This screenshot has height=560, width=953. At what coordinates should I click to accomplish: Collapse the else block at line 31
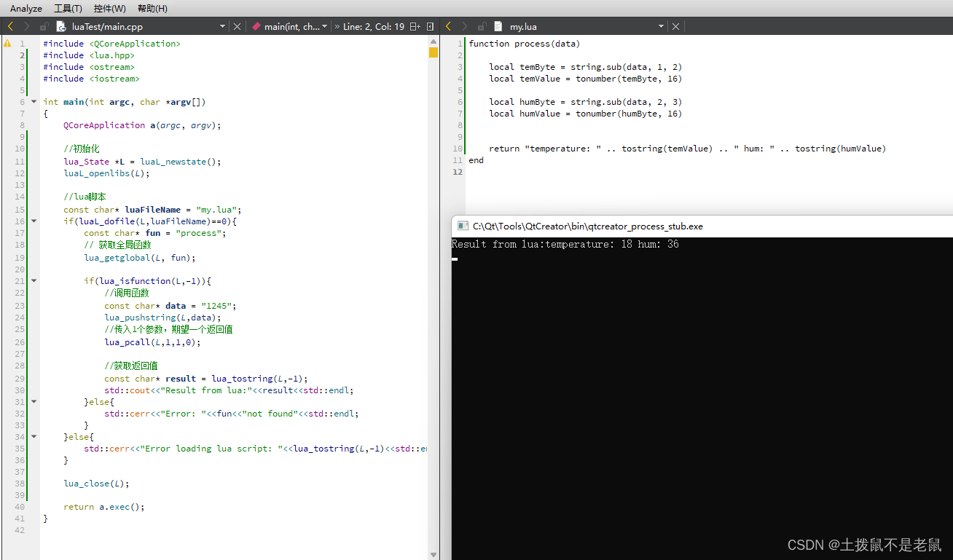coord(34,401)
